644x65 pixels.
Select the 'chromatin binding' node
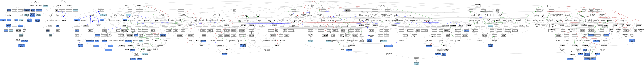27,10
